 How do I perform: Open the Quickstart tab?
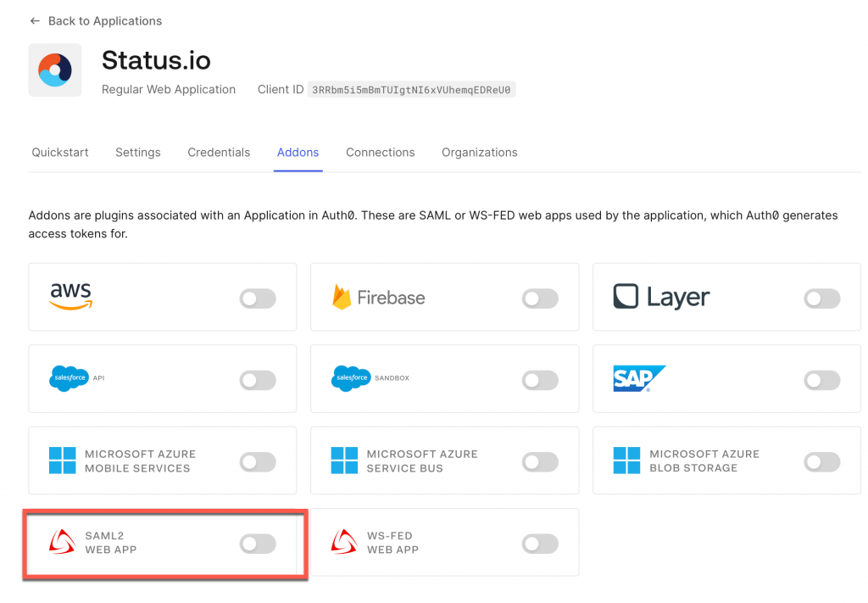(x=59, y=153)
